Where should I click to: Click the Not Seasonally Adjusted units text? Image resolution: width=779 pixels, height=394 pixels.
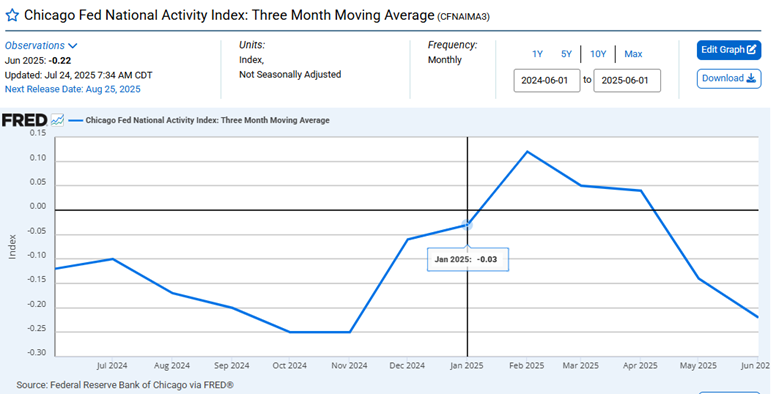pos(290,75)
